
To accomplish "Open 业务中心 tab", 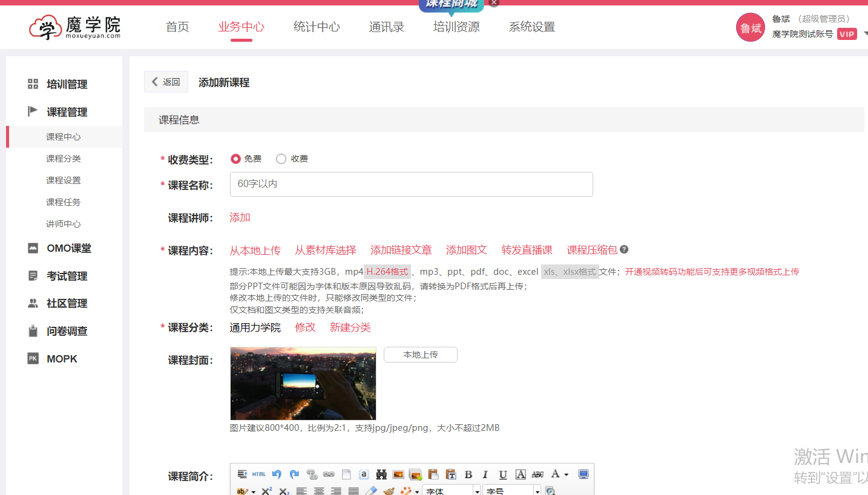I will tap(241, 27).
